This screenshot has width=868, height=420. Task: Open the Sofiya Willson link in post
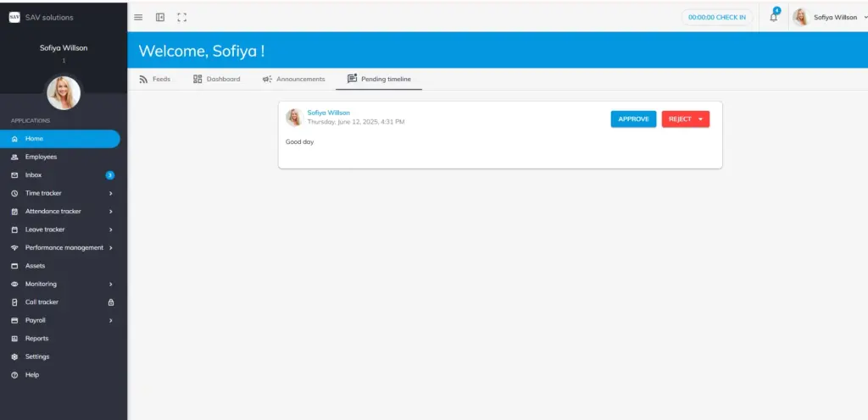tap(329, 113)
